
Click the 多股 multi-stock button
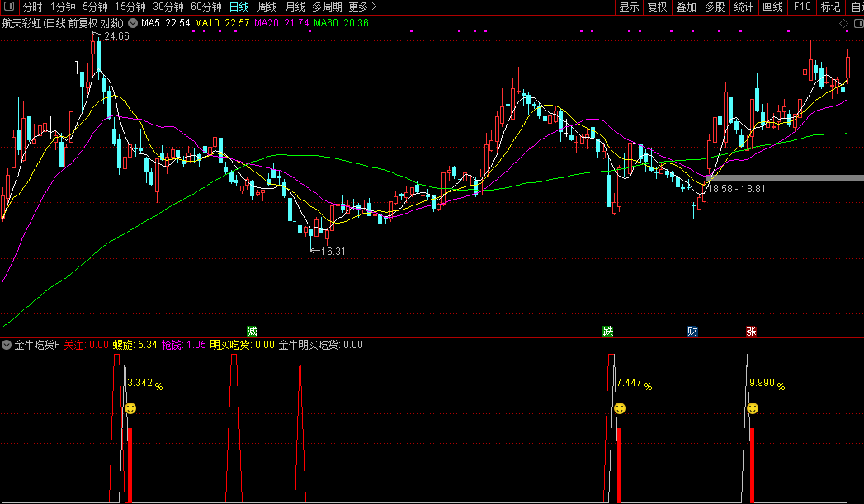[715, 7]
